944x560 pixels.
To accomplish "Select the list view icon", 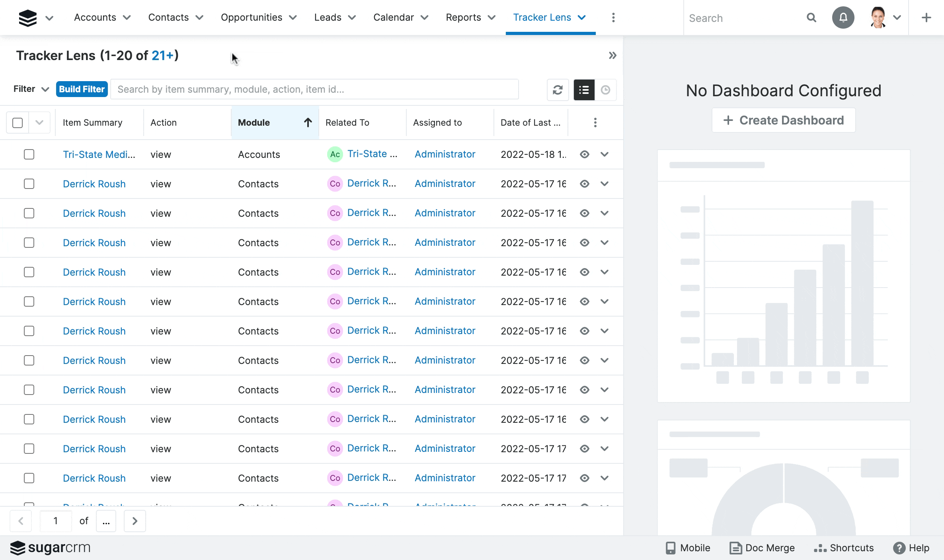I will click(x=584, y=90).
